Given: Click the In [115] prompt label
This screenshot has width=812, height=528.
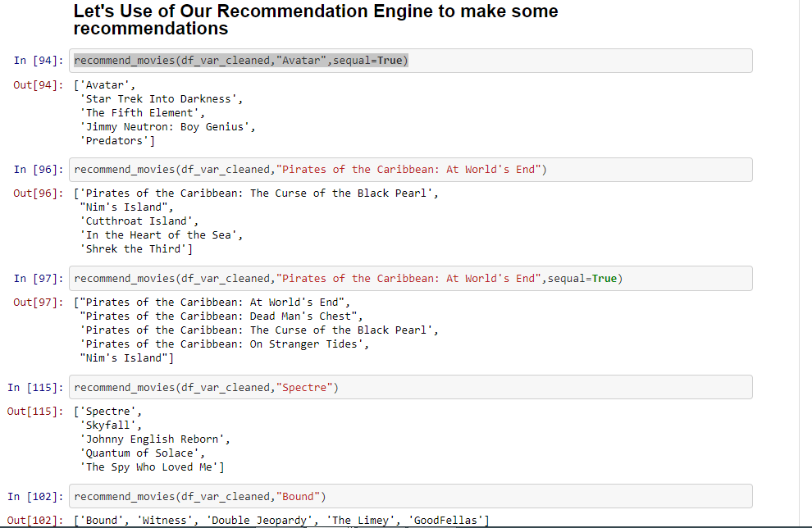Looking at the screenshot, I should pos(35,387).
